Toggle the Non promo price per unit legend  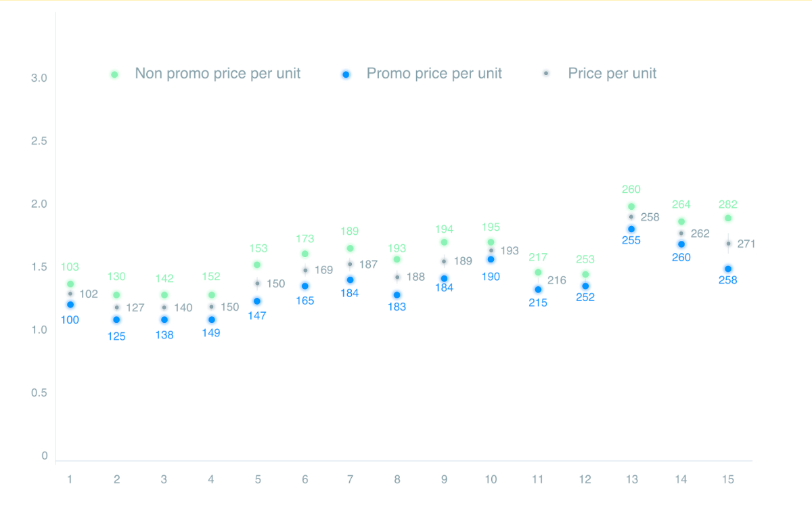tap(206, 74)
